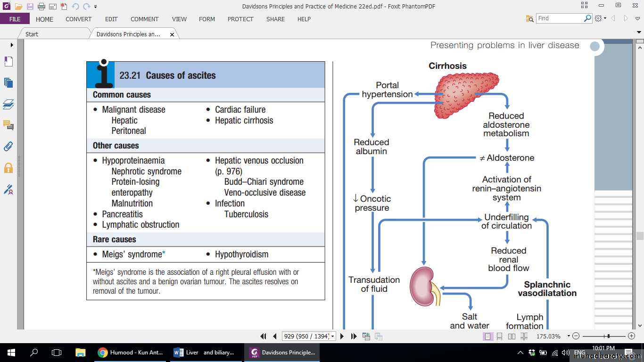Show the Layers panel in sidebar
The width and height of the screenshot is (644, 362).
pos(8,104)
